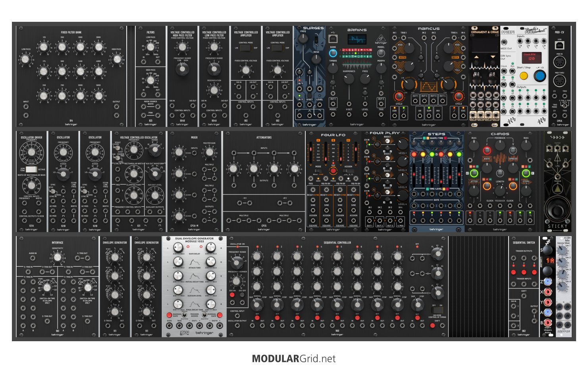Open the MODULARGrid.net link
The width and height of the screenshot is (588, 367).
click(294, 359)
